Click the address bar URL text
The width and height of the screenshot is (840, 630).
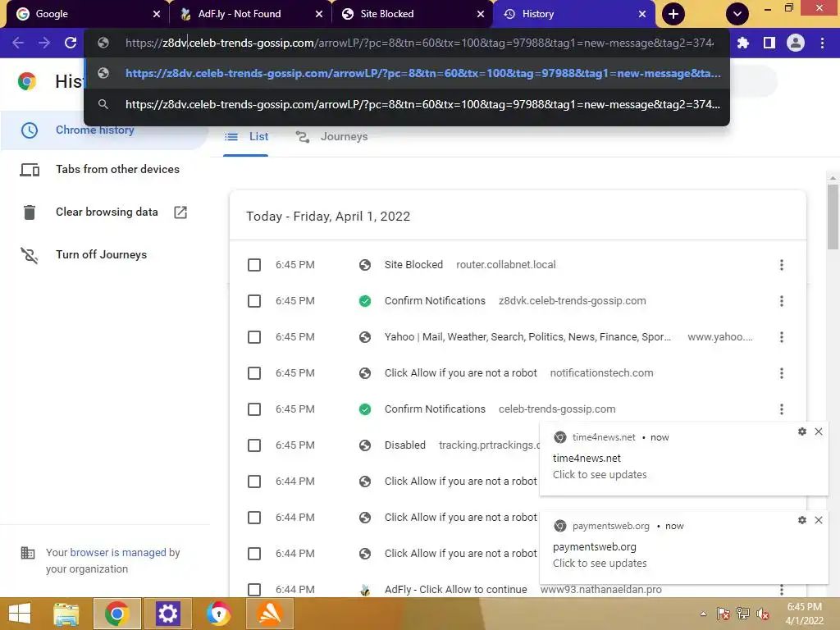(x=419, y=43)
